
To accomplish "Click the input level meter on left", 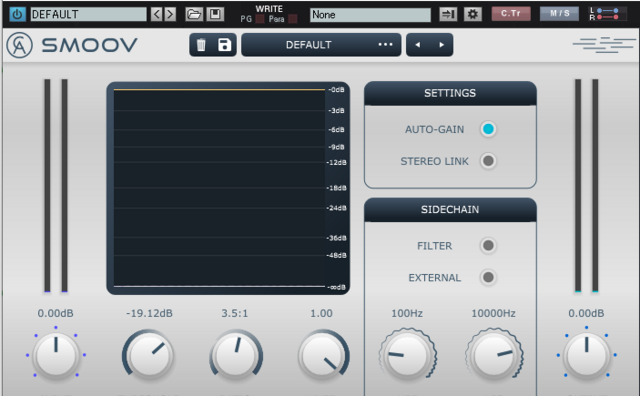I will [56, 185].
